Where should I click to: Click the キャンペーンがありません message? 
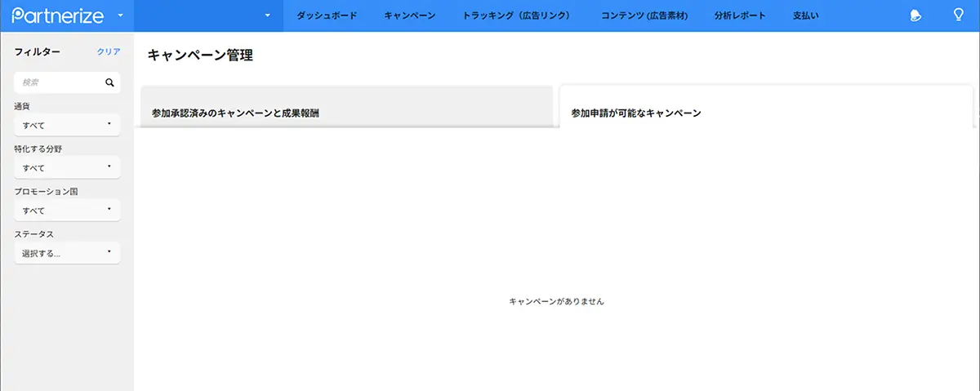coord(556,301)
